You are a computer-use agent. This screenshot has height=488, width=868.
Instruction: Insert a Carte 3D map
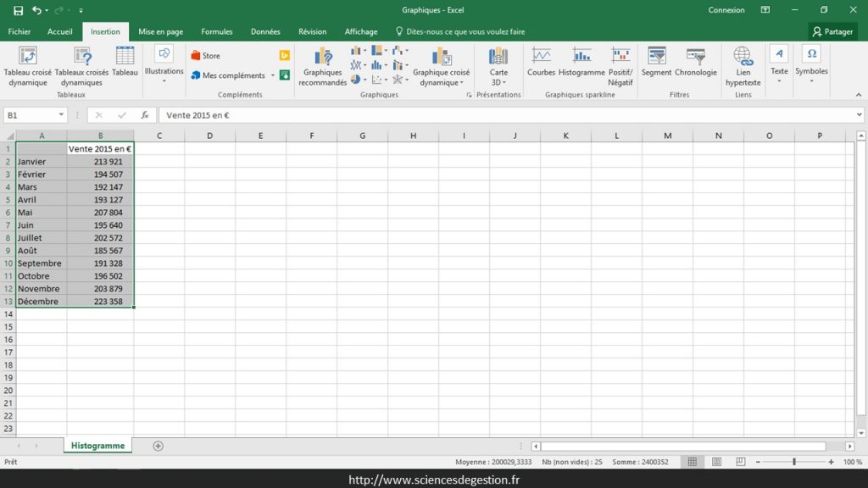[x=498, y=68]
